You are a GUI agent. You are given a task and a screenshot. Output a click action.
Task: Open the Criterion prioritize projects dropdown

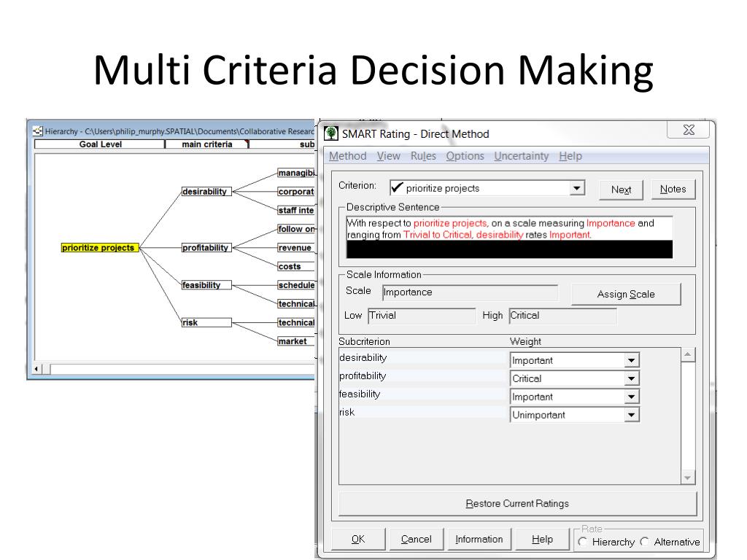[x=577, y=188]
